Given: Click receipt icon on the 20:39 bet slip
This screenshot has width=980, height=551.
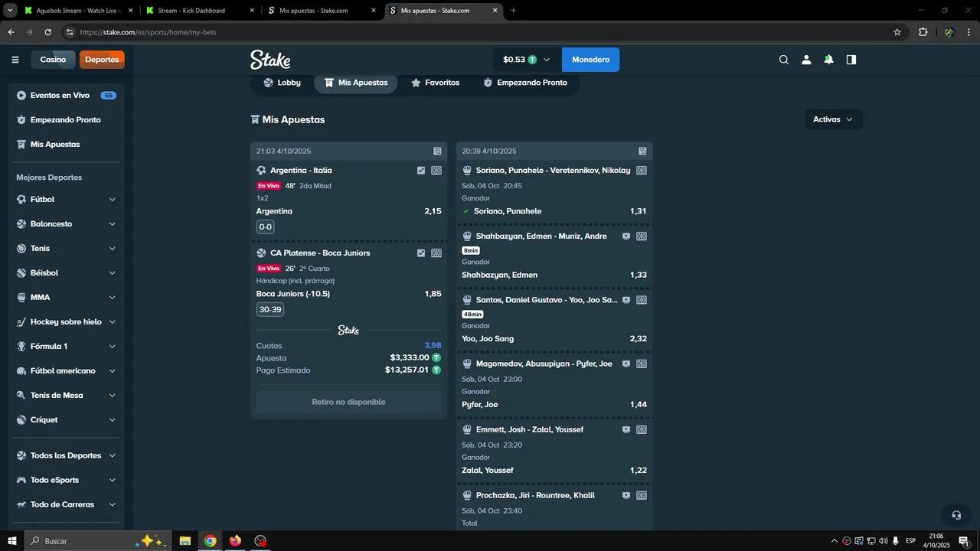Looking at the screenshot, I should point(642,152).
